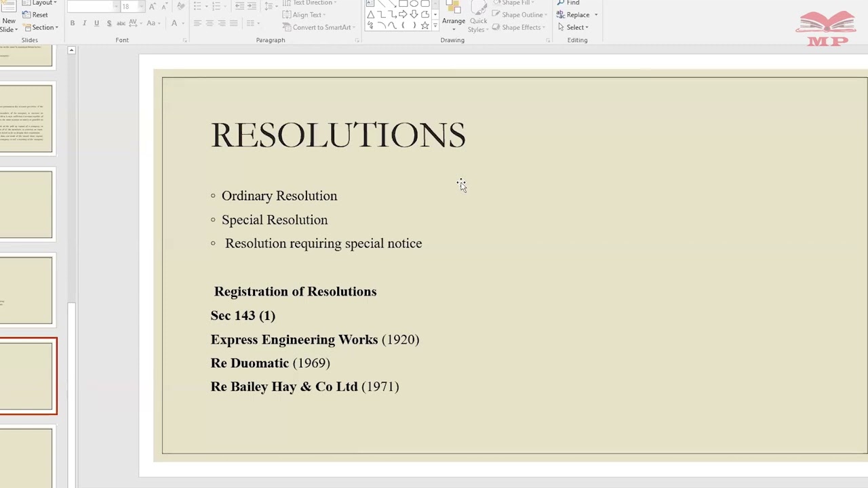This screenshot has width=868, height=488.
Task: Click the slide panel scroll-up arrow
Action: 71,51
